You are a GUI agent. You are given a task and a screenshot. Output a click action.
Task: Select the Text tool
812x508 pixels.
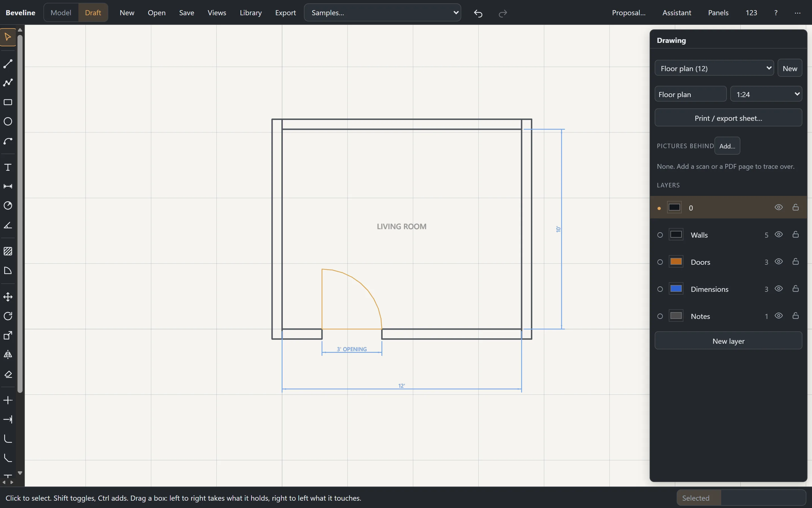click(8, 167)
